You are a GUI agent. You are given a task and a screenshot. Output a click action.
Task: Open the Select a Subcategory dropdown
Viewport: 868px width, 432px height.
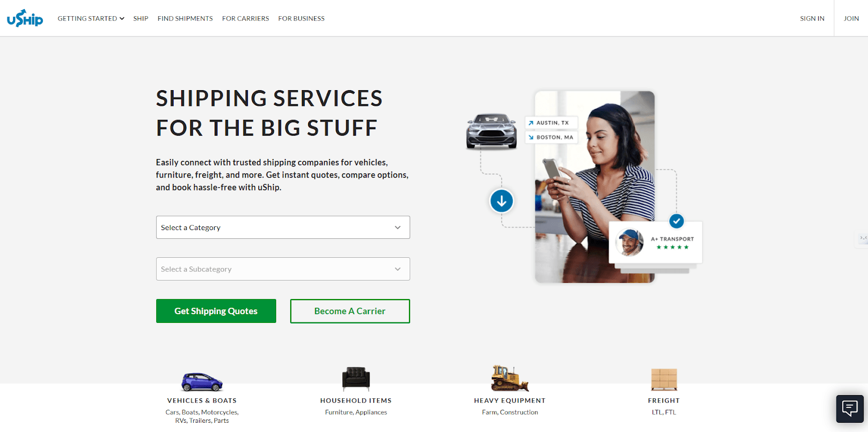pos(283,269)
